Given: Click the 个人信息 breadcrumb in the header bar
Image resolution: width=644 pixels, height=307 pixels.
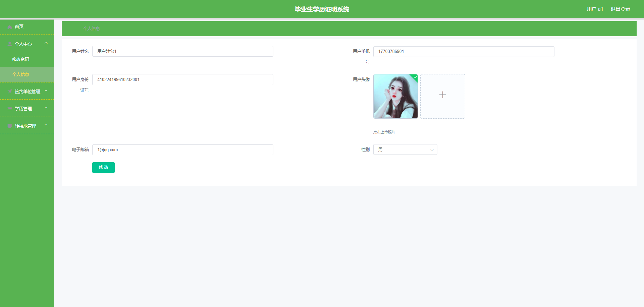Looking at the screenshot, I should tap(92, 28).
